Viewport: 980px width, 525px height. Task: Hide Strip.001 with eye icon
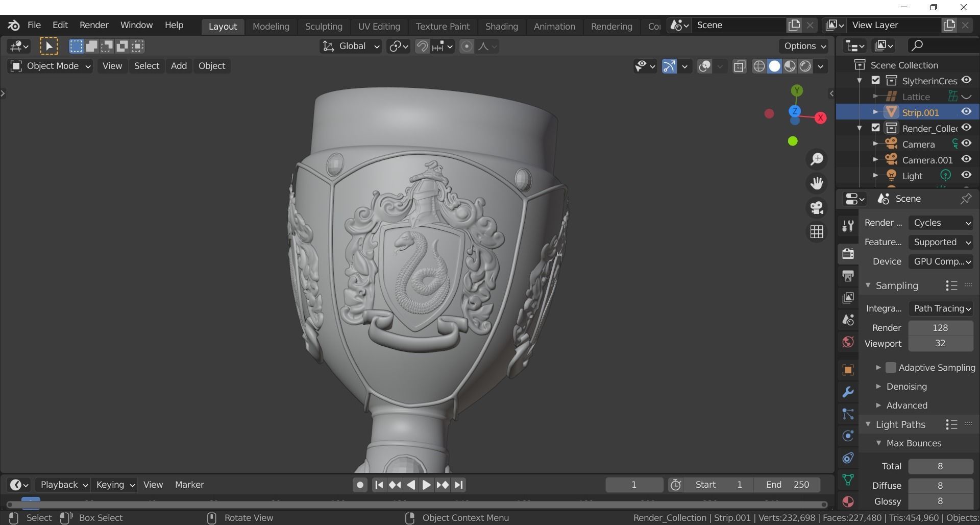point(966,112)
